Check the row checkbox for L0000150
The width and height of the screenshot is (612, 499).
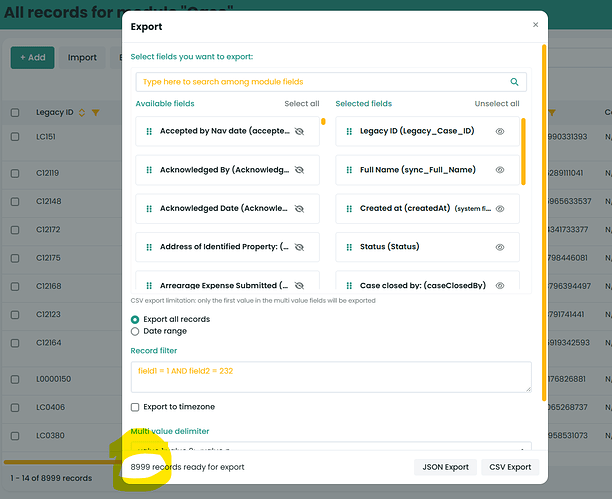pyautogui.click(x=15, y=380)
